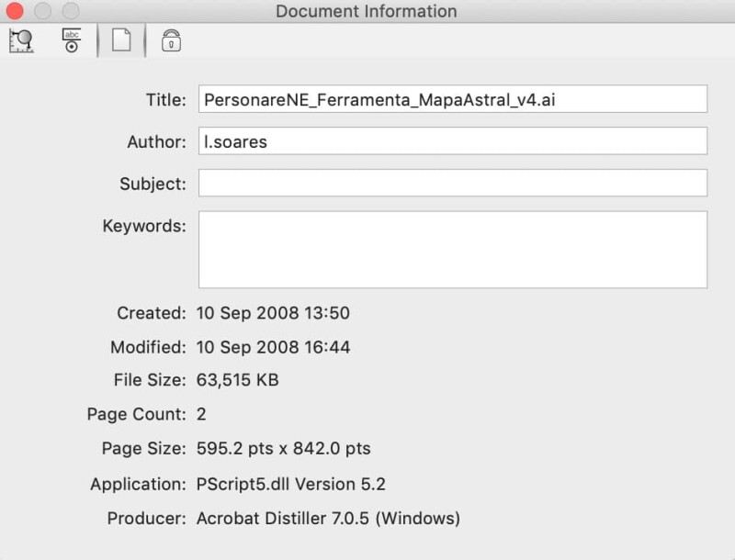
Task: Click the Modified date 10 Sep 2008 16:44
Action: coord(273,348)
